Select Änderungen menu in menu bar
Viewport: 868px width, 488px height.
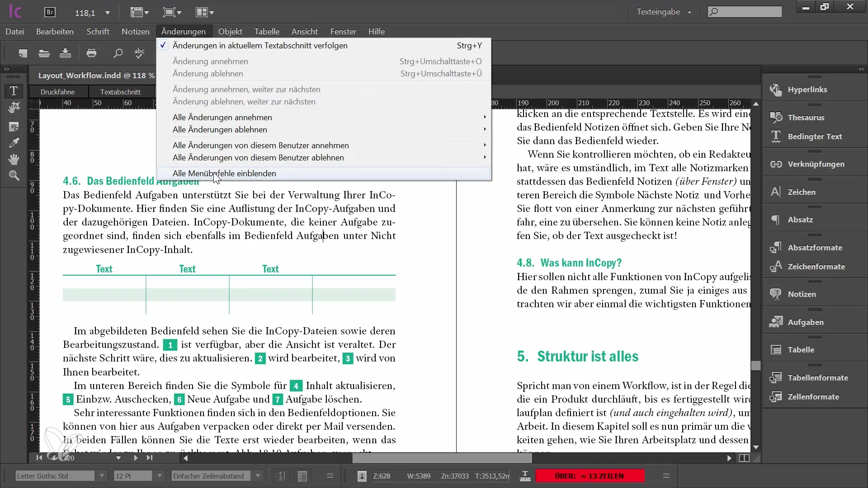click(183, 31)
